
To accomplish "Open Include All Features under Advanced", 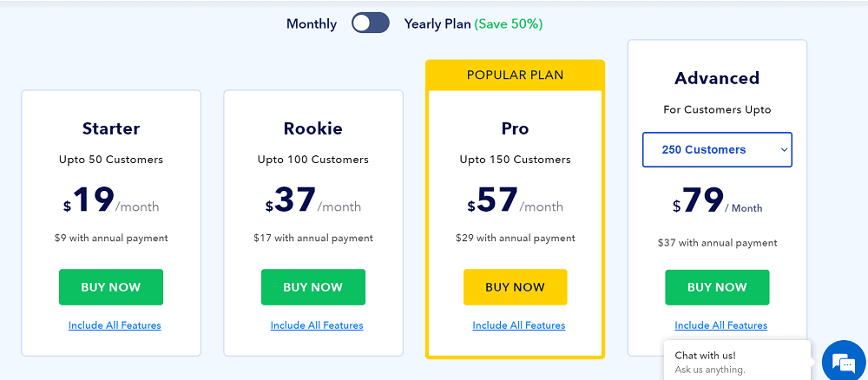I will (720, 325).
